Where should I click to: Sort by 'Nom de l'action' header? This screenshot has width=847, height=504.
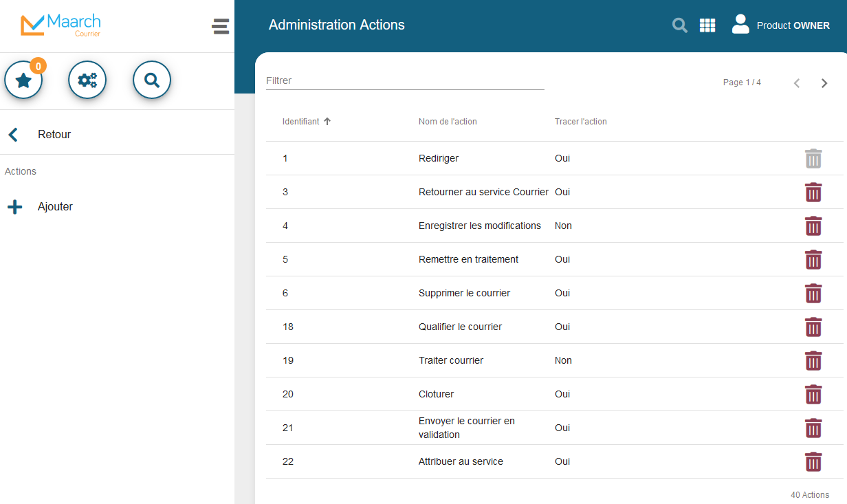[x=448, y=122]
